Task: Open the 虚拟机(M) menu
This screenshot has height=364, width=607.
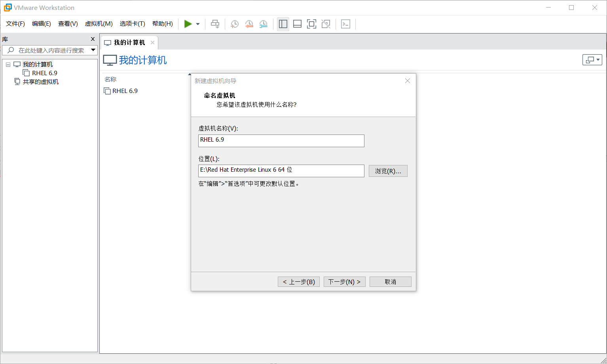Action: tap(99, 24)
